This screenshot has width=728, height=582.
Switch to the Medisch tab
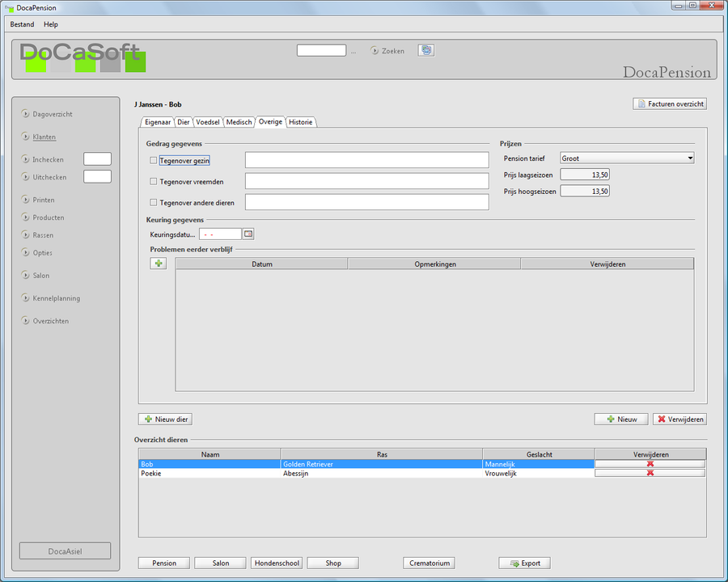point(239,122)
